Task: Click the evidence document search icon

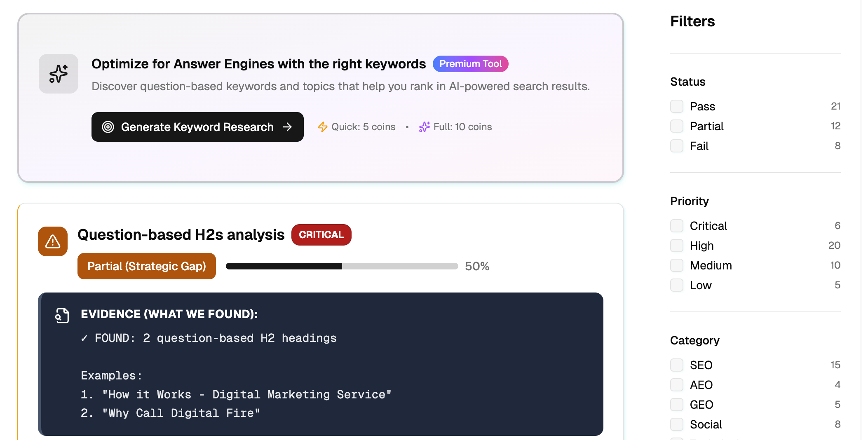Action: click(x=62, y=316)
